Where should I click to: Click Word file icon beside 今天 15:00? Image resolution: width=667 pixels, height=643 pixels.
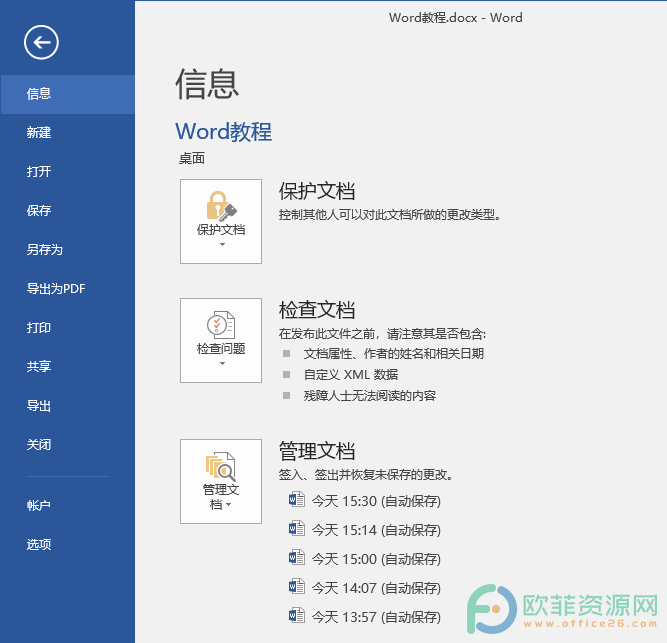tap(296, 558)
